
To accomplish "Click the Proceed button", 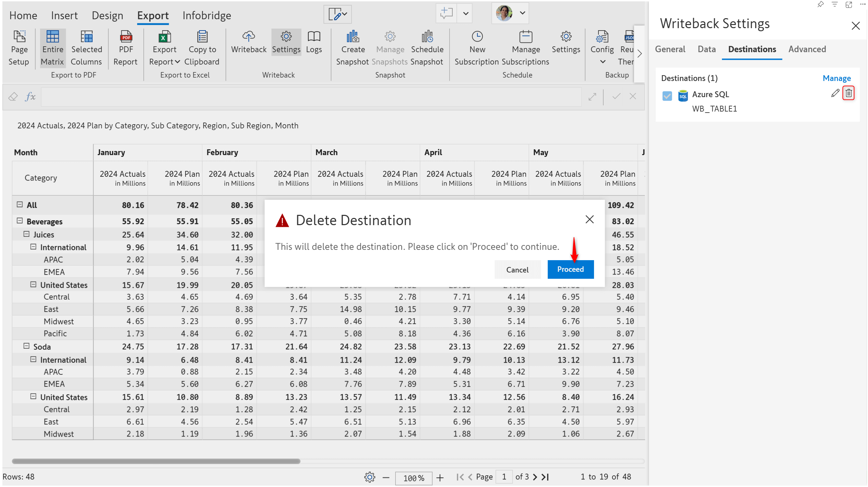I will (x=570, y=269).
